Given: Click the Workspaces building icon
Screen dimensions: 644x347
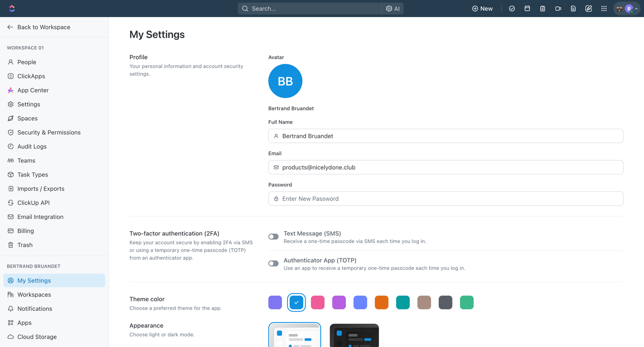Looking at the screenshot, I should pyautogui.click(x=11, y=295).
